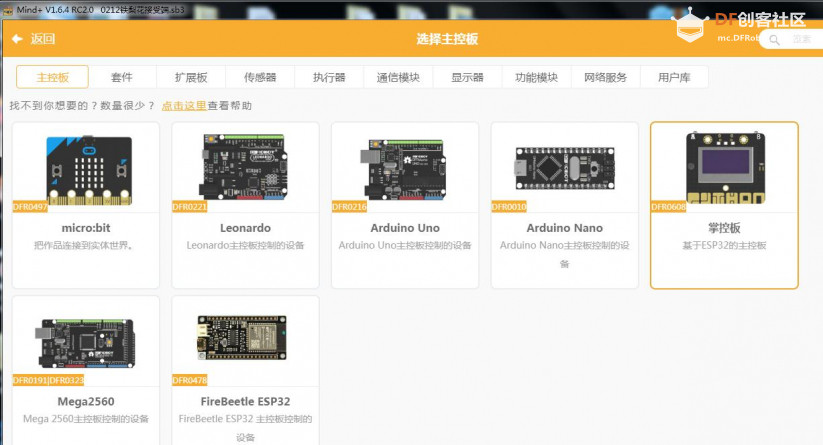This screenshot has width=823, height=445.
Task: Click the DFR0216 product code tag
Action: pyautogui.click(x=349, y=207)
